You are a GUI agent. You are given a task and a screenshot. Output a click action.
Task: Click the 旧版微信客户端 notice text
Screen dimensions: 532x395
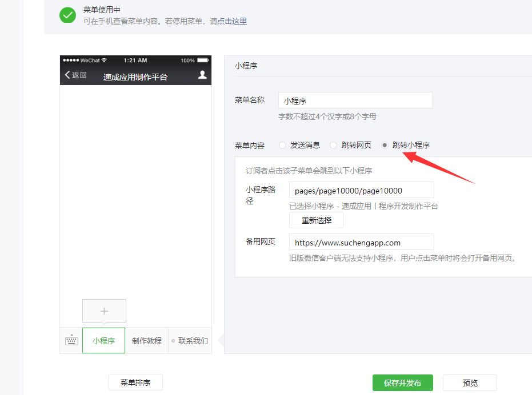pos(403,258)
